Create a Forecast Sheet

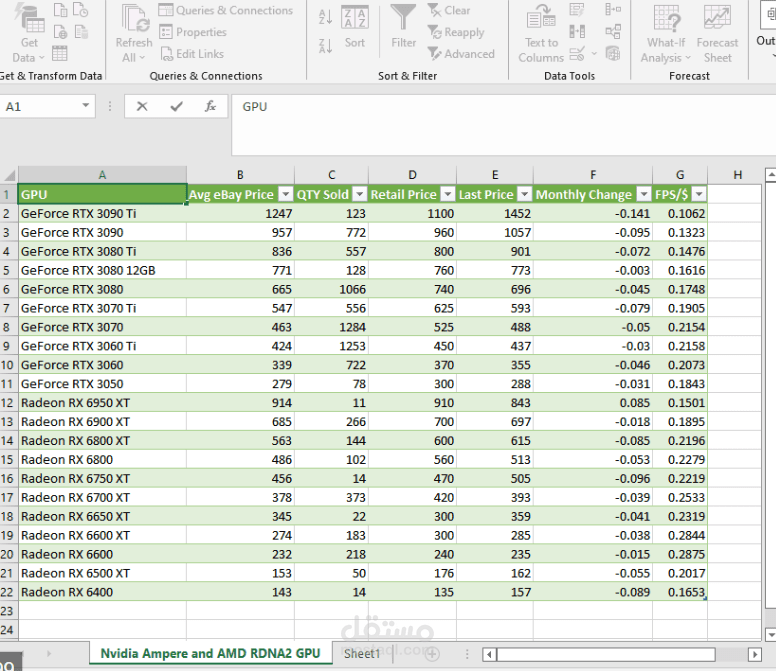click(x=717, y=34)
